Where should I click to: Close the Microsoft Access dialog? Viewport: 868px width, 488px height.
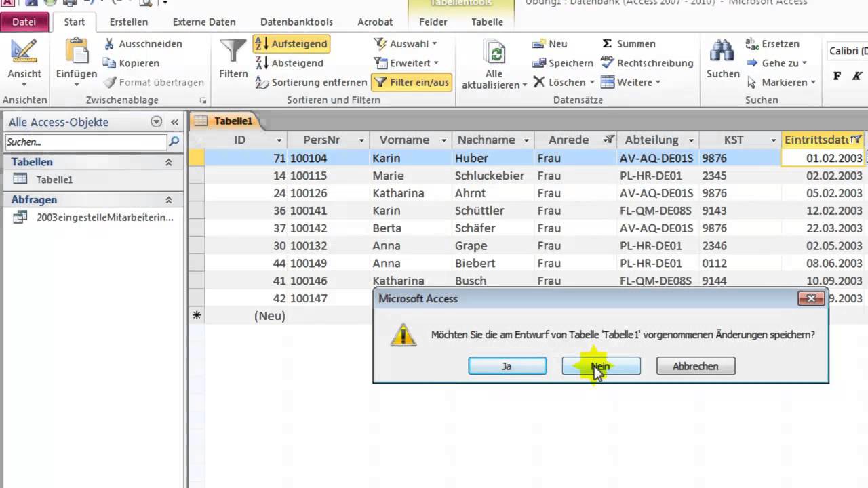(810, 298)
